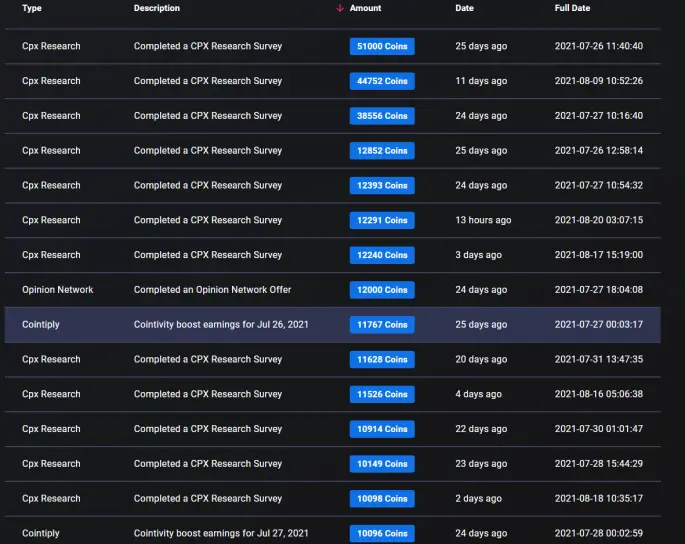Click the '20 days ago' date cell
This screenshot has width=685, height=544.
[x=481, y=359]
